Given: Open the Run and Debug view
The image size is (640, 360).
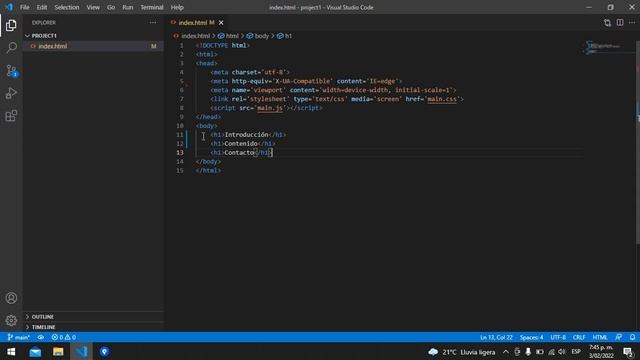Looking at the screenshot, I should click(x=11, y=93).
